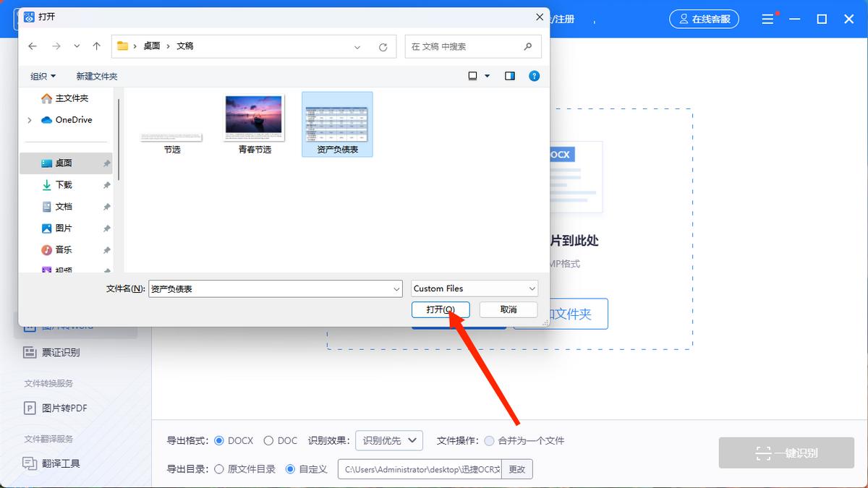Navigate back with the back arrow
The height and width of the screenshot is (488, 868).
click(x=33, y=46)
